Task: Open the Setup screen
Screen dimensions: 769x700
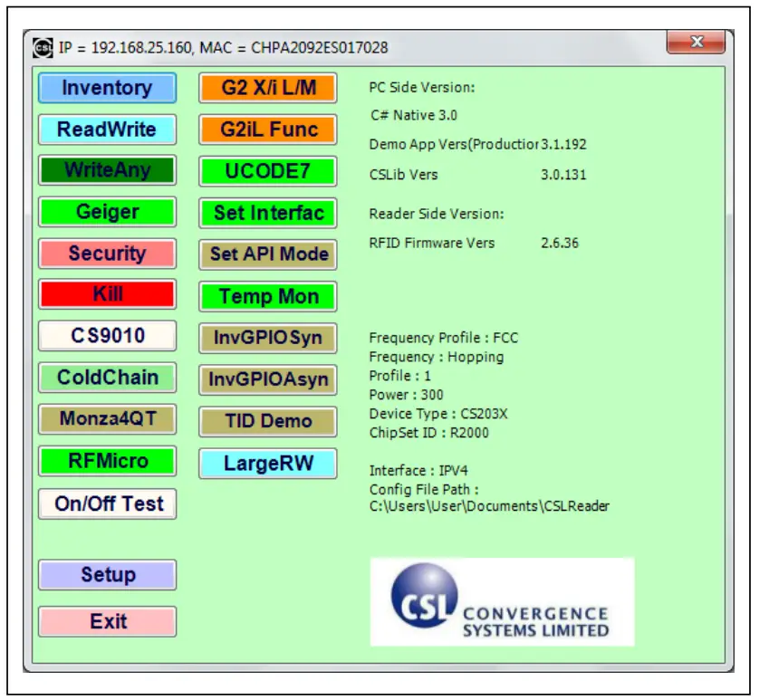Action: tap(106, 574)
